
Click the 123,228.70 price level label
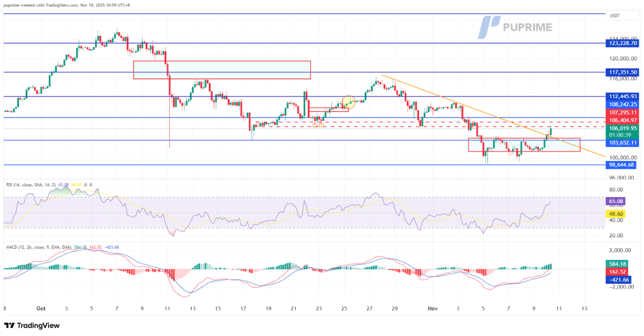(x=623, y=43)
